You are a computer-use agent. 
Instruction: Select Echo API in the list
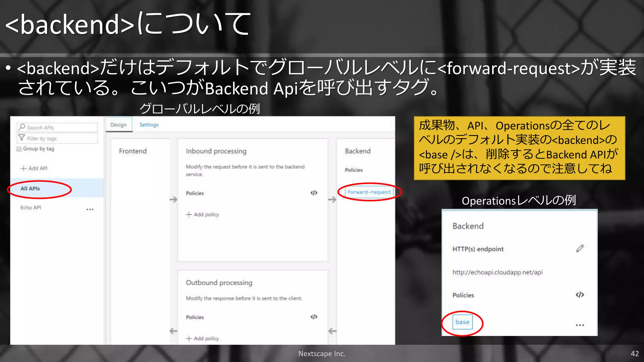(31, 208)
